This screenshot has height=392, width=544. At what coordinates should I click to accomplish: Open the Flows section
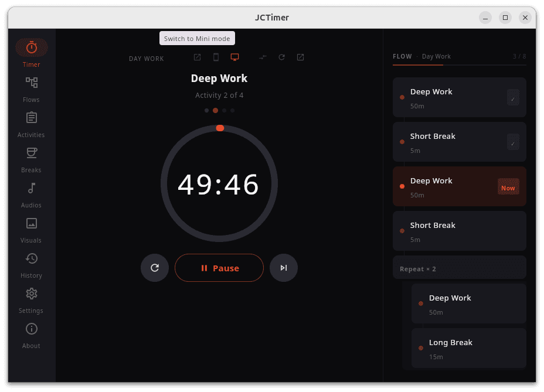31,90
